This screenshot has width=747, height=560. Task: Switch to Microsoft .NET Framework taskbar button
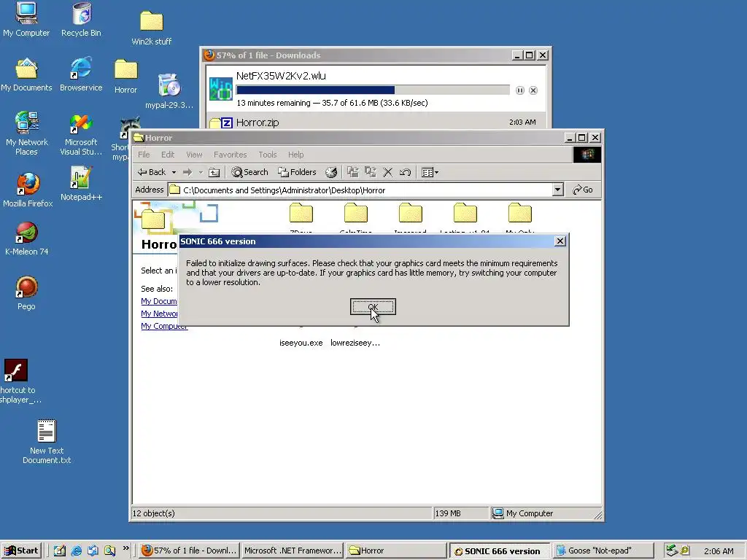292,551
